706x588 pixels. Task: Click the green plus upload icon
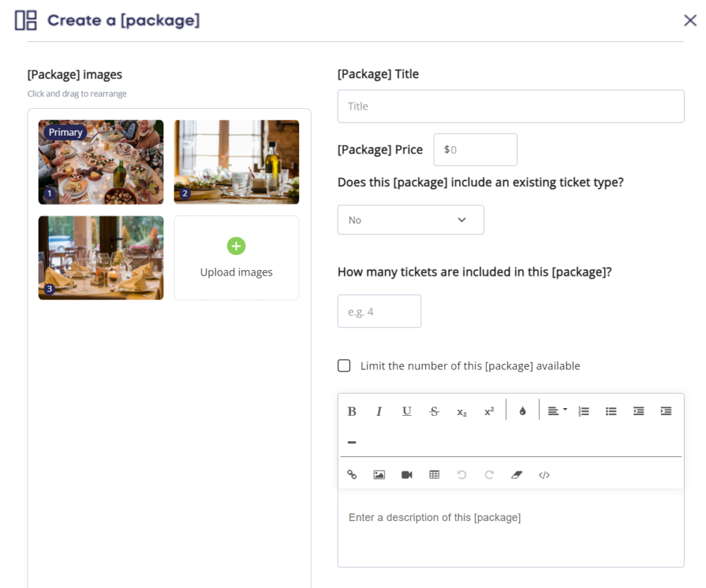[236, 246]
